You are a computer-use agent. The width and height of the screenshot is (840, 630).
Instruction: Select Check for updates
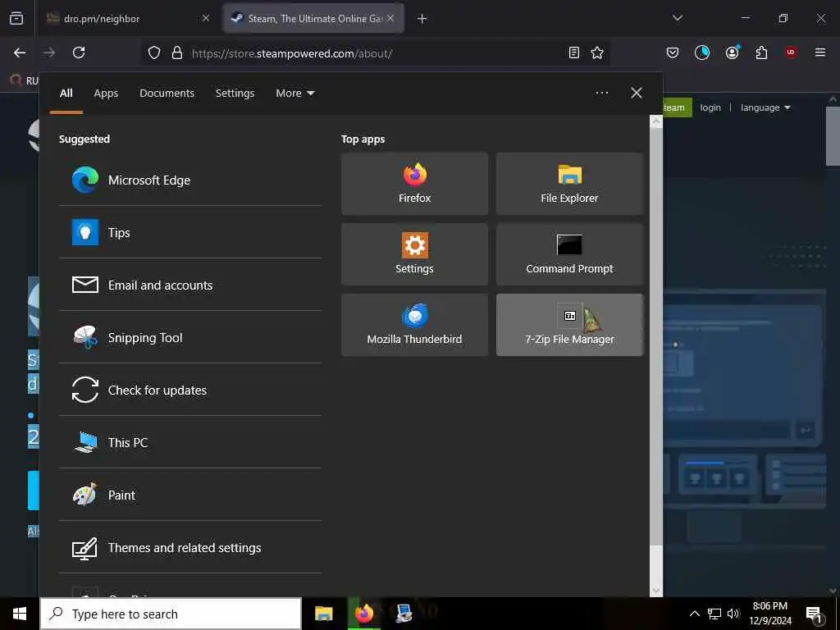190,390
